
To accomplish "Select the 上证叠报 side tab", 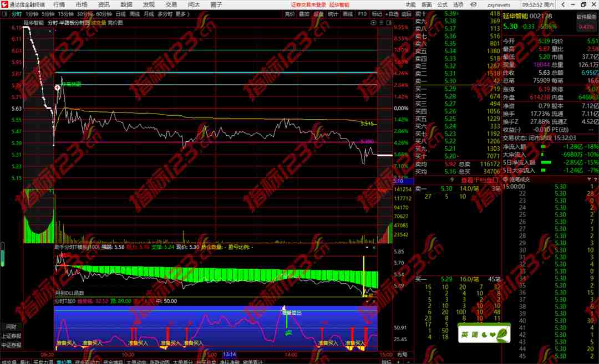I will (11, 336).
